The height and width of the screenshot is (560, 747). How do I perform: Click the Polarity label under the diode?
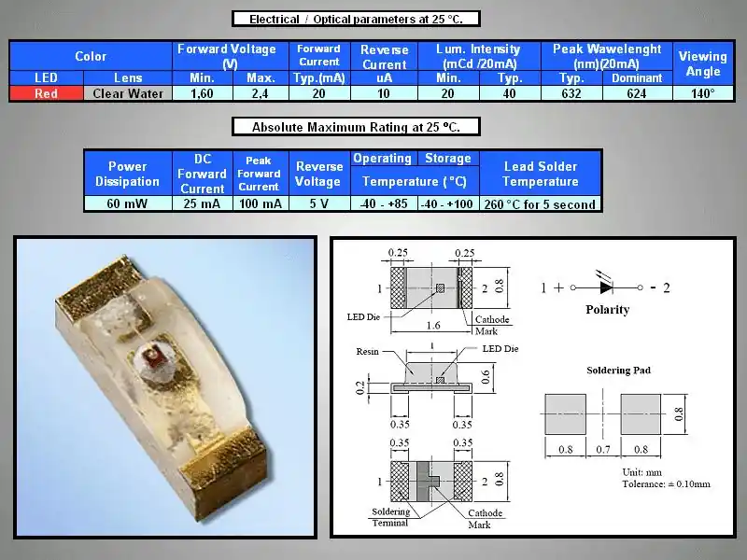(x=607, y=310)
